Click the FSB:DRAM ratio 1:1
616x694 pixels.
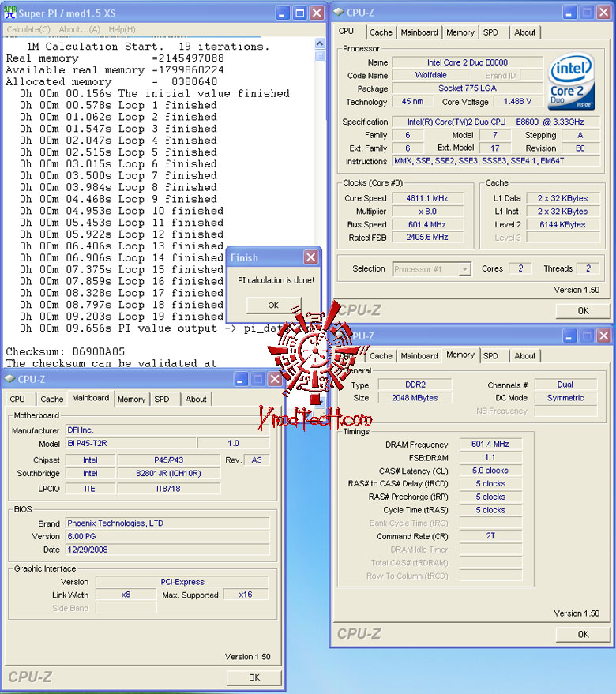pos(490,457)
